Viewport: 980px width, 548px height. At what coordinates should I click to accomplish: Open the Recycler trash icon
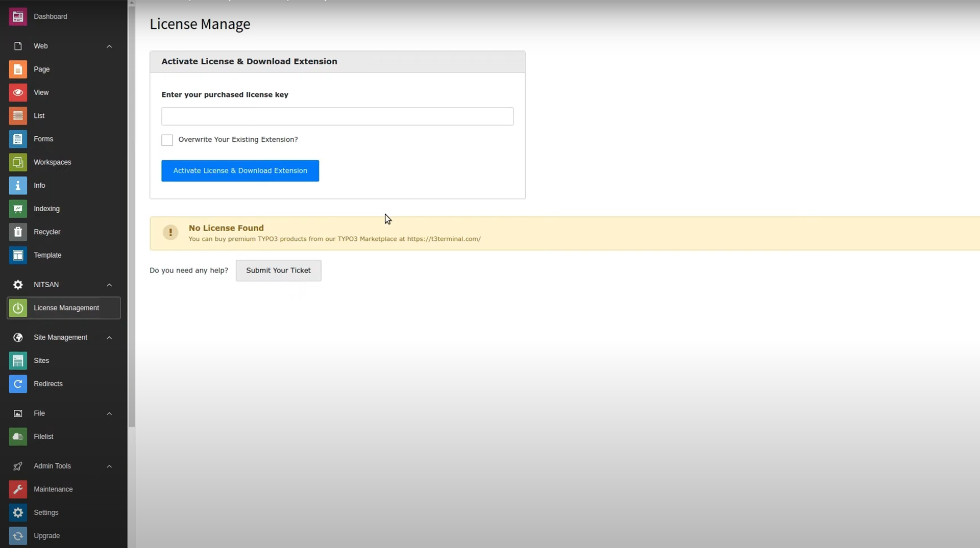tap(18, 232)
